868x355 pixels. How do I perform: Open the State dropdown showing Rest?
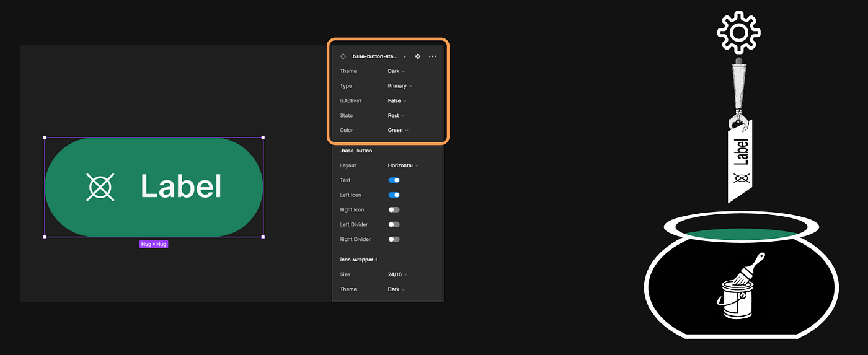point(396,115)
